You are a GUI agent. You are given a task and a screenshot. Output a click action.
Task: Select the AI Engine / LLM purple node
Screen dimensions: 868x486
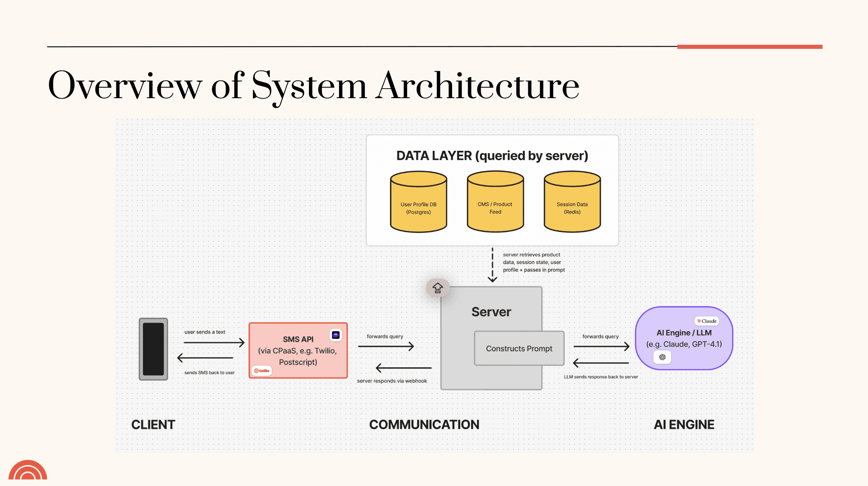(684, 338)
